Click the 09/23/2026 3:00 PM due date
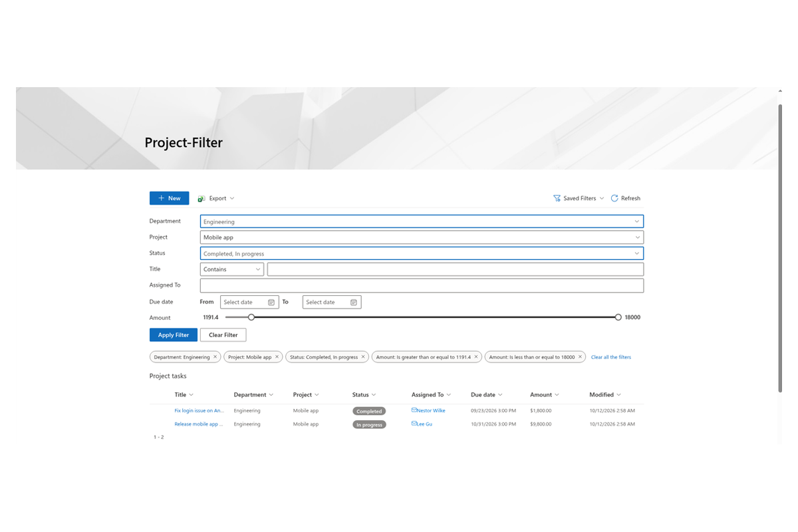This screenshot has width=798, height=532. (493, 411)
